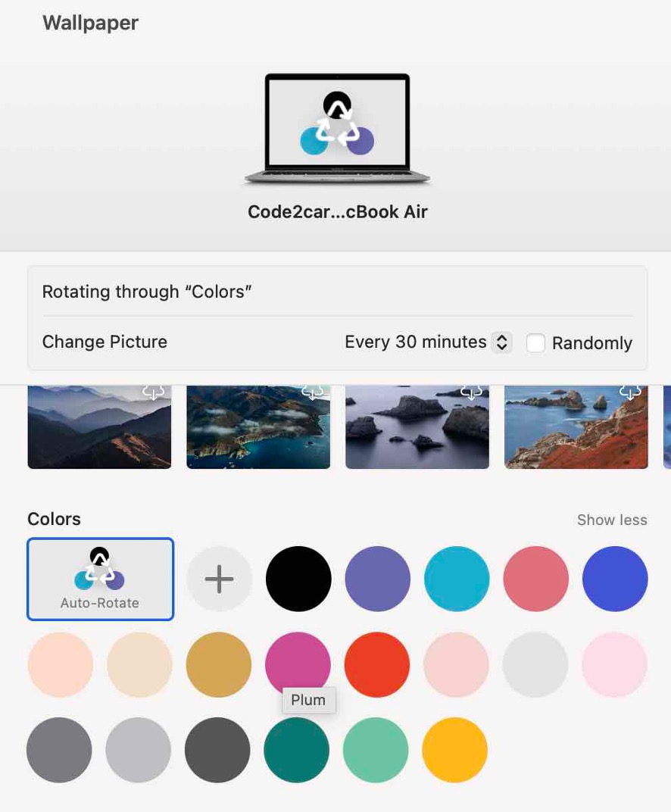Click the plus icon to add custom color
The width and height of the screenshot is (671, 812).
coord(219,579)
